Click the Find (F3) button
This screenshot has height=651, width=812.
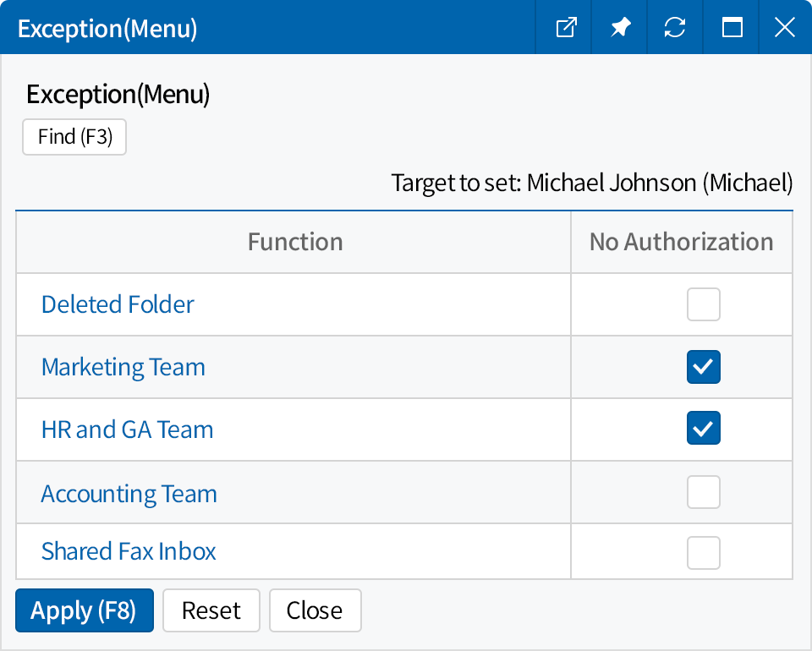coord(74,137)
